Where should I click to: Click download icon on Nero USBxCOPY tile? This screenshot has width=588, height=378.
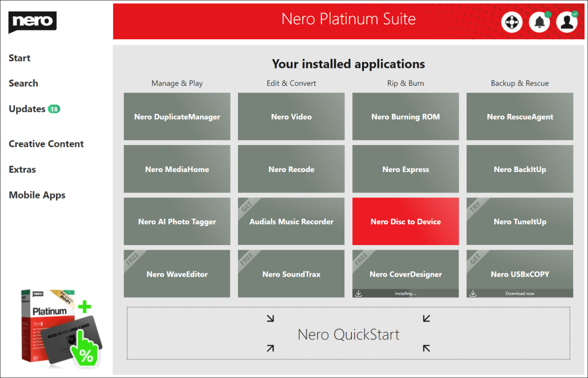coord(473,293)
